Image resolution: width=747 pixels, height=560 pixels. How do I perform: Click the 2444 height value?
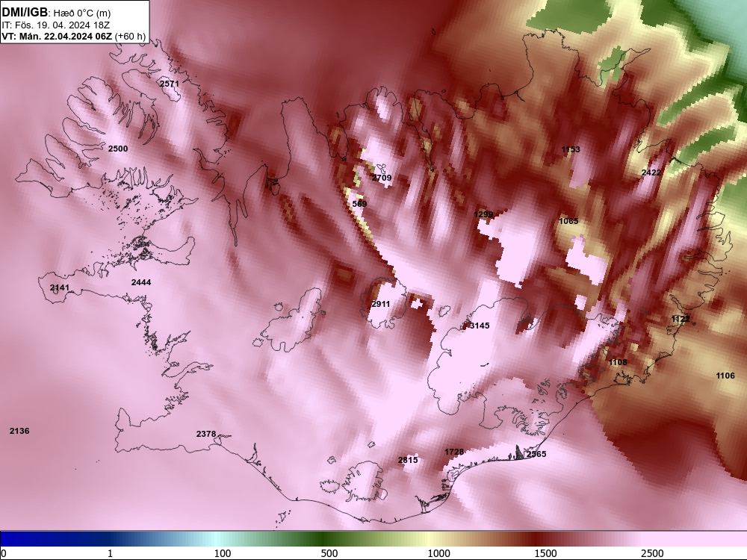(141, 282)
